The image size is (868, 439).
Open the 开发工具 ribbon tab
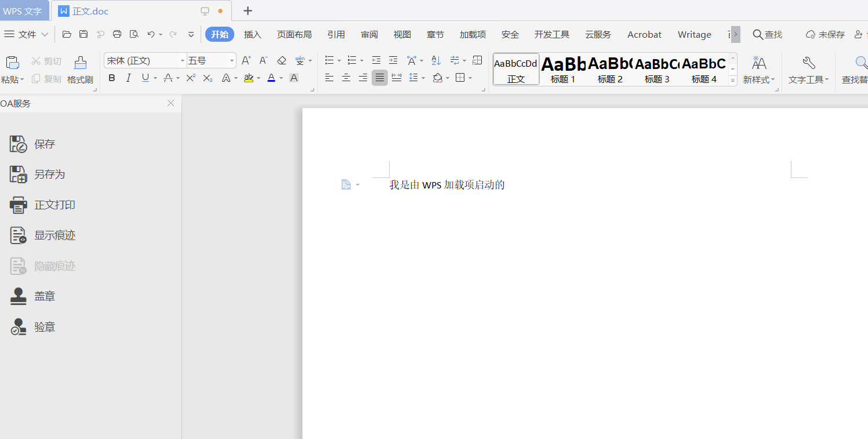click(552, 35)
